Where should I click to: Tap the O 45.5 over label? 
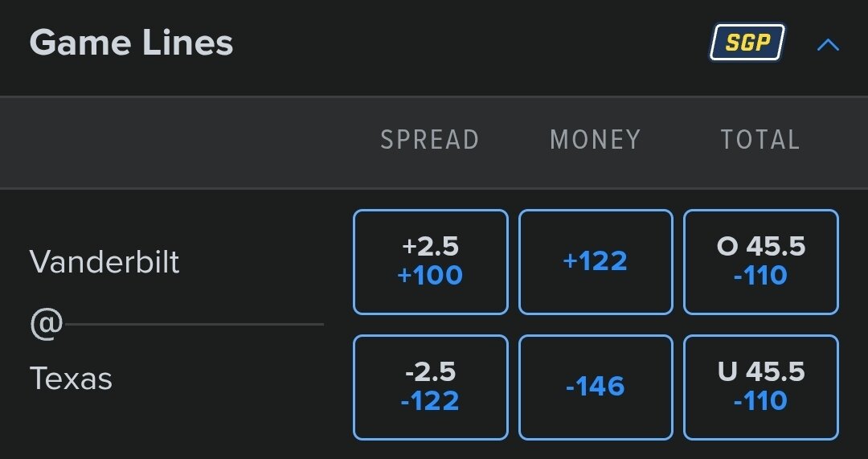[x=760, y=247]
